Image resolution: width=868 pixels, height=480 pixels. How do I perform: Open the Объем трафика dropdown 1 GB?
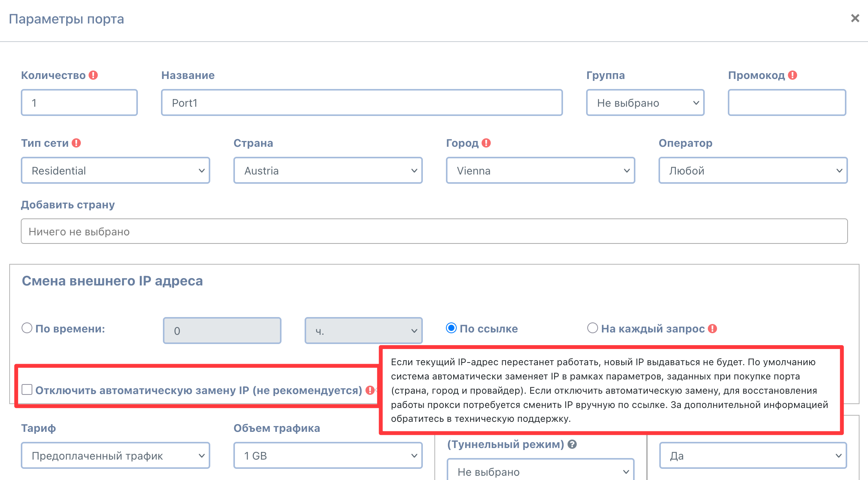pyautogui.click(x=328, y=455)
